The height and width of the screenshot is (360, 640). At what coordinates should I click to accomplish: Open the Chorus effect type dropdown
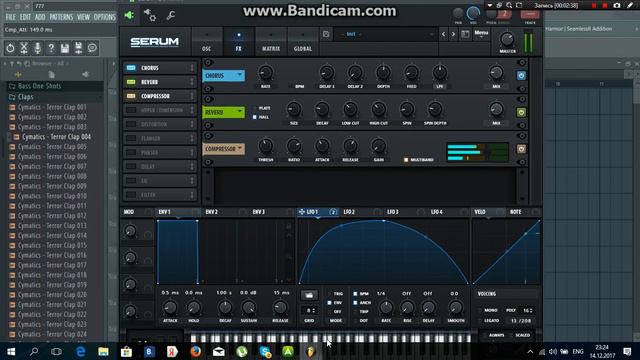[224, 76]
